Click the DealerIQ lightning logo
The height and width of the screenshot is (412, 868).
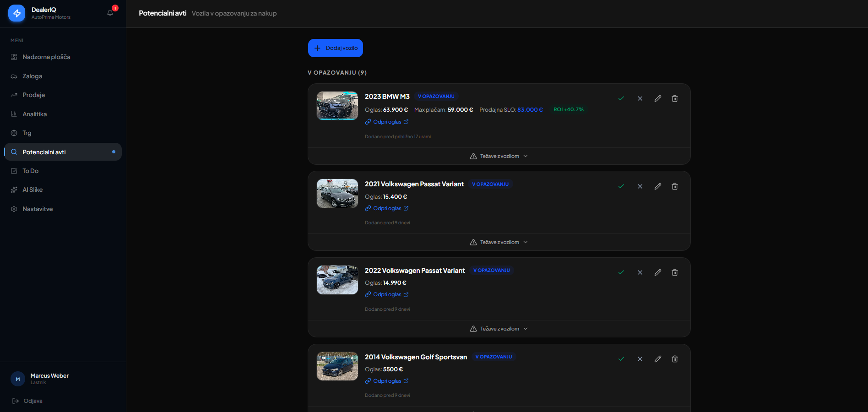[x=17, y=13]
